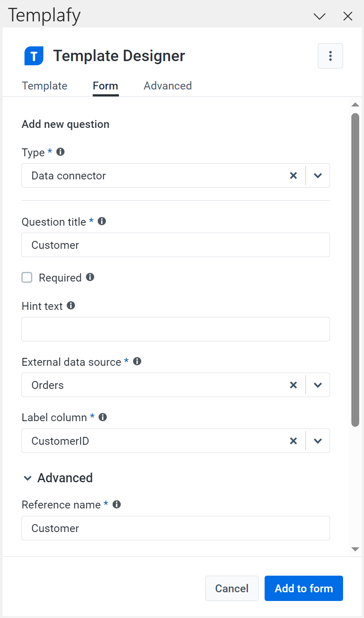364x618 pixels.
Task: Enable the Required checkbox
Action: (27, 277)
